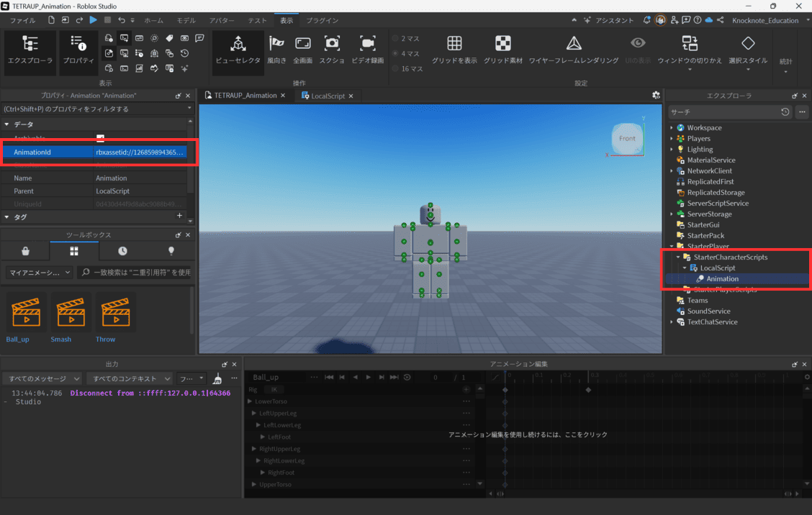The image size is (812, 515).
Task: Collapse the データ section in Properties
Action: (x=6, y=124)
